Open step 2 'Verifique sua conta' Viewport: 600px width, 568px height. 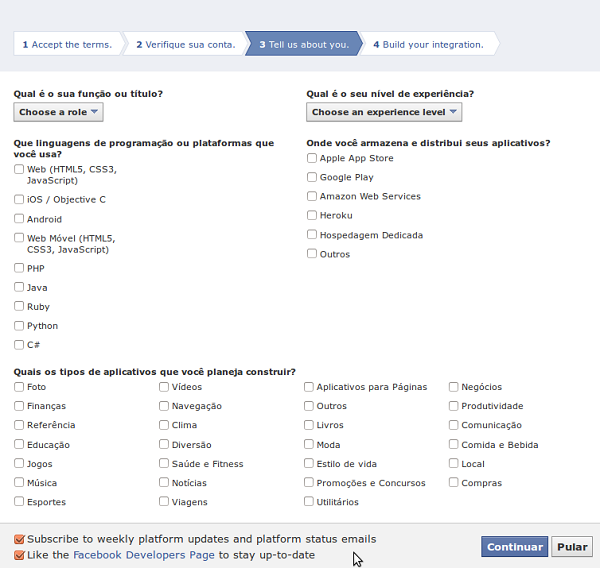pos(185,45)
